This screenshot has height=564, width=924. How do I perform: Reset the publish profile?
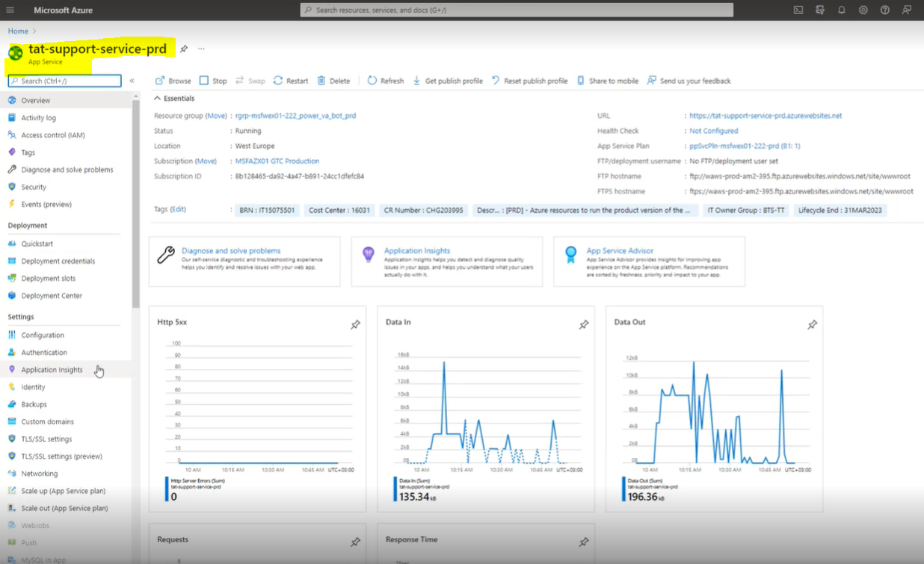pos(529,81)
